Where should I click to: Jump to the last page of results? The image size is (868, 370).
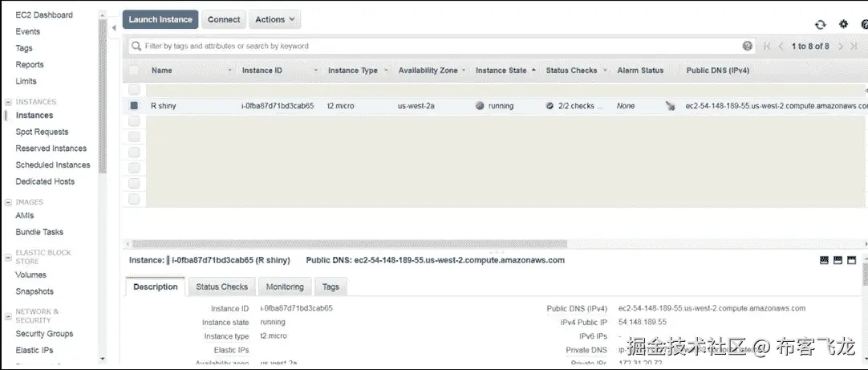[x=854, y=46]
